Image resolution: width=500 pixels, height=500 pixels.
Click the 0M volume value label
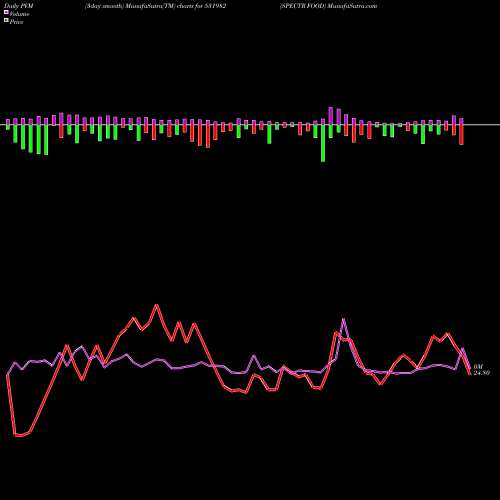478,367
